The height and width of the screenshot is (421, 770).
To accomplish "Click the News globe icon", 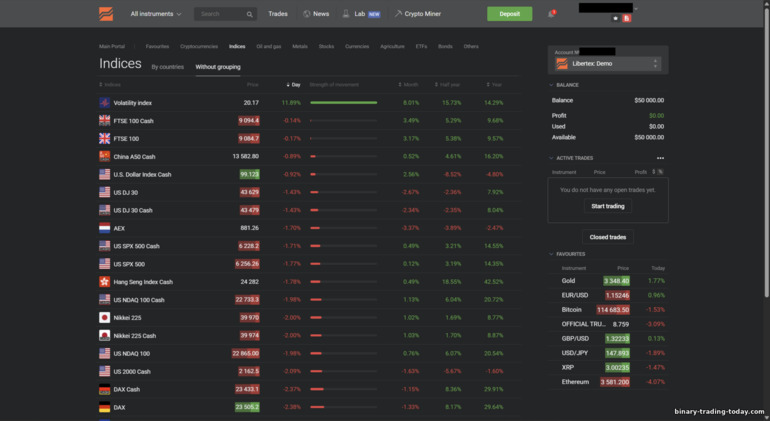I will tap(307, 14).
